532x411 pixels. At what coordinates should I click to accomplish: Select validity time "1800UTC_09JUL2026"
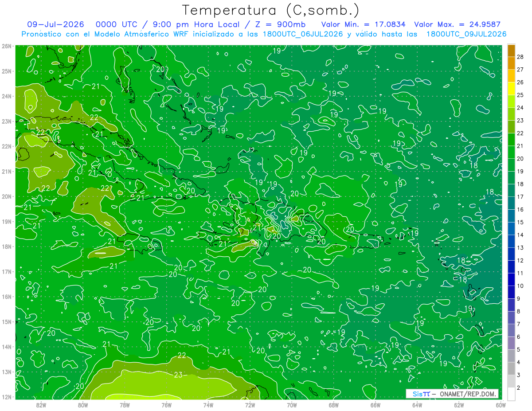click(x=466, y=34)
